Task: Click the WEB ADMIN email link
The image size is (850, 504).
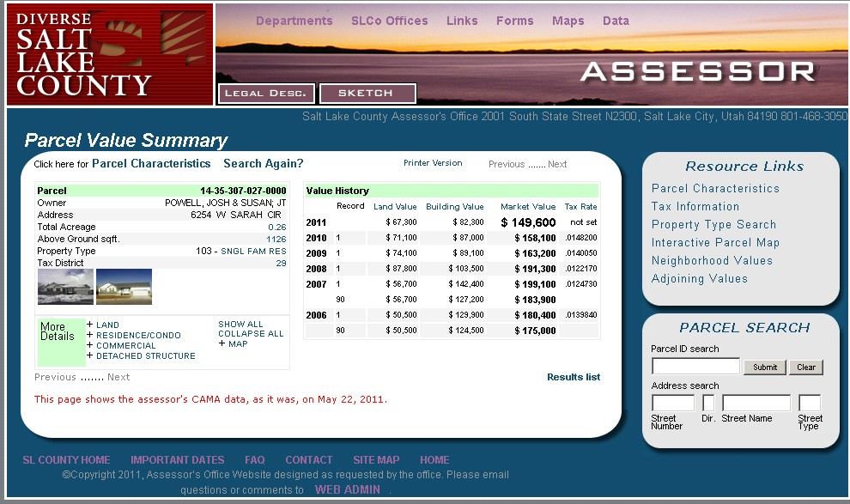Action: (x=347, y=490)
